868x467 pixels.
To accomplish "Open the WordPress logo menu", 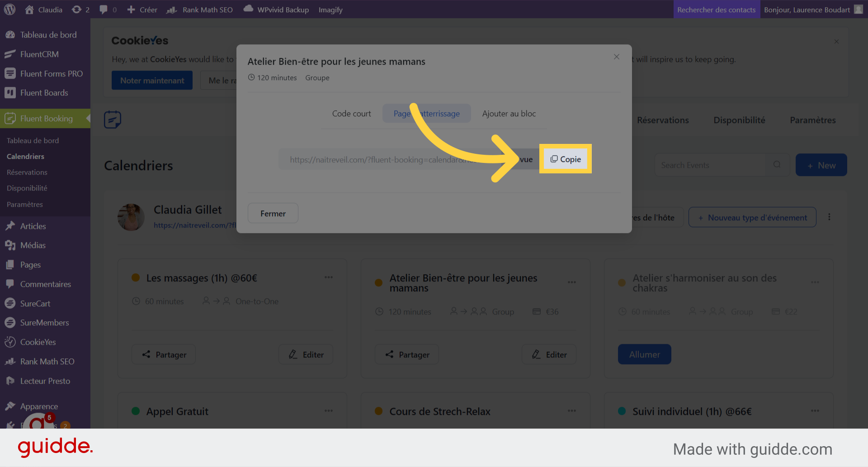I will point(9,10).
